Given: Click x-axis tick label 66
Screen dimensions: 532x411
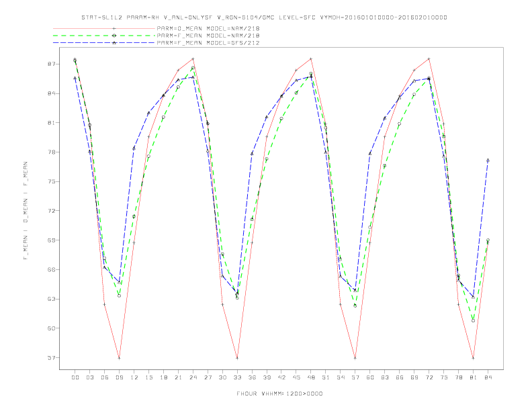Looking at the screenshot, I should click(x=400, y=377).
